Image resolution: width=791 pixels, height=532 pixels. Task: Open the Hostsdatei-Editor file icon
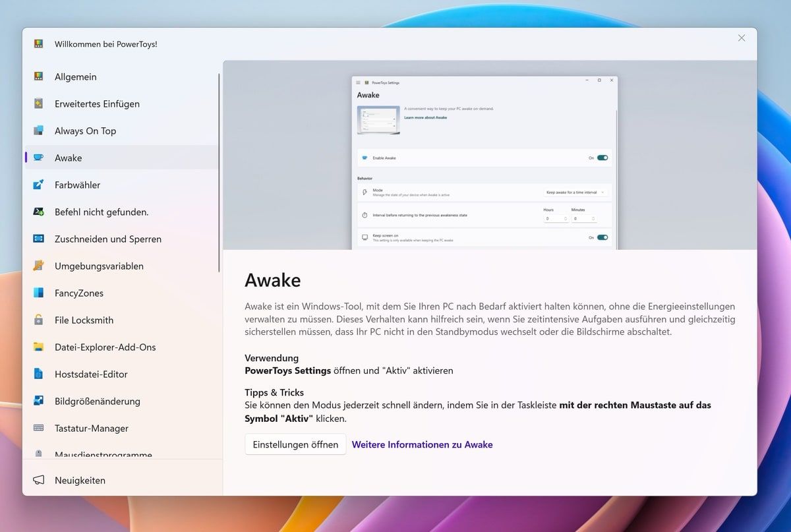39,374
